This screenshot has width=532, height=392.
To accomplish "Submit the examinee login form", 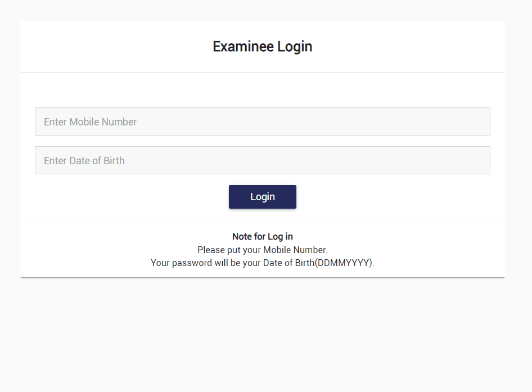I will point(262,197).
